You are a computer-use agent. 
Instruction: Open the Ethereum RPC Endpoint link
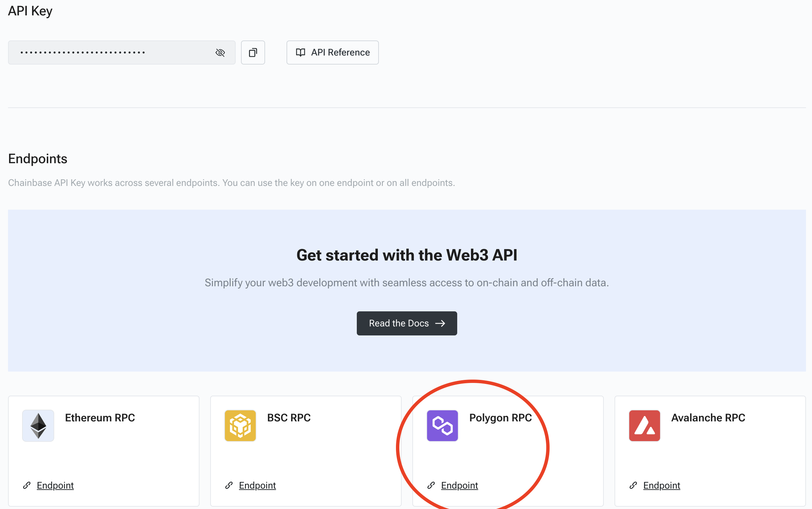click(55, 485)
